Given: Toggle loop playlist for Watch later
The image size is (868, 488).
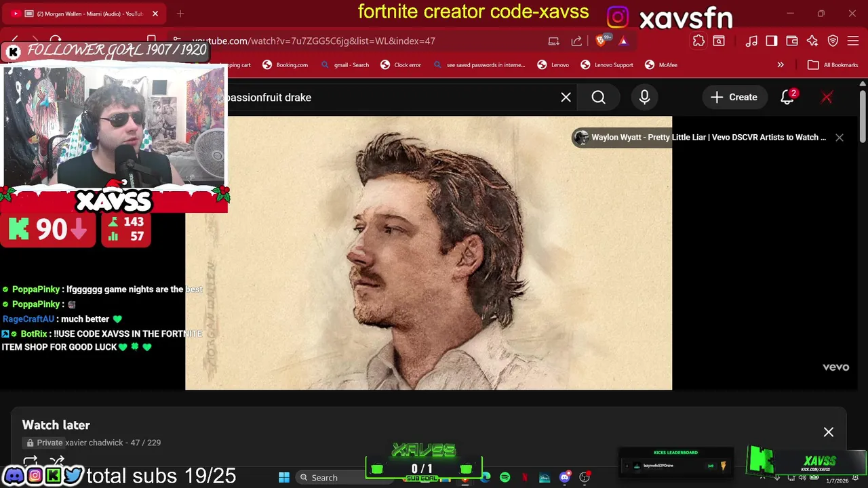Looking at the screenshot, I should [30, 462].
